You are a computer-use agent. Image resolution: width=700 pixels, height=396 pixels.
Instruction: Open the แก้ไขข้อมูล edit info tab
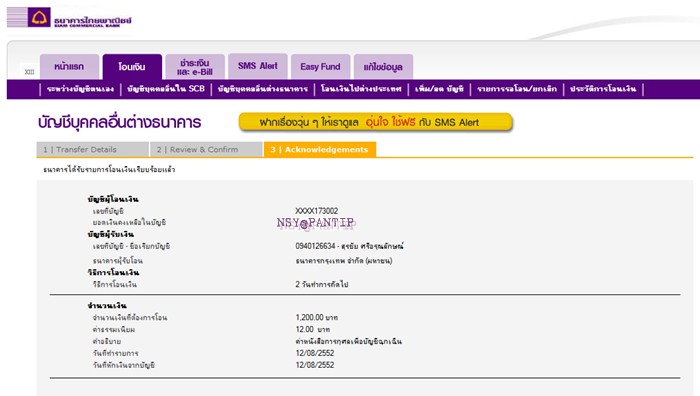click(x=383, y=67)
